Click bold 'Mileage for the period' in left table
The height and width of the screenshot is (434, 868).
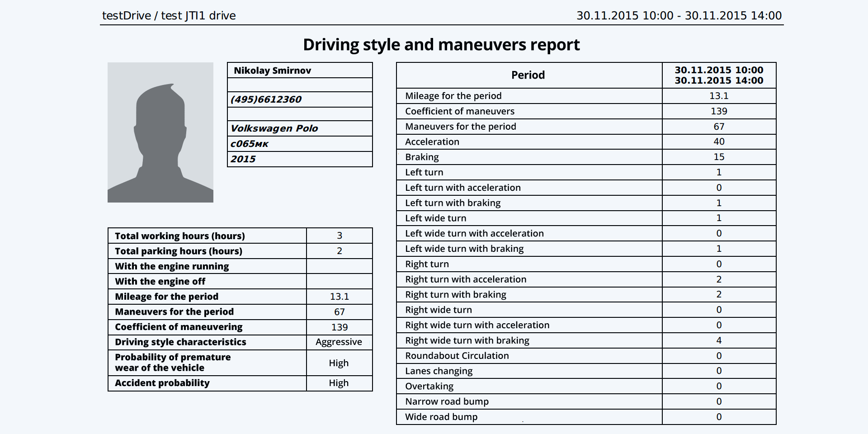click(x=167, y=297)
